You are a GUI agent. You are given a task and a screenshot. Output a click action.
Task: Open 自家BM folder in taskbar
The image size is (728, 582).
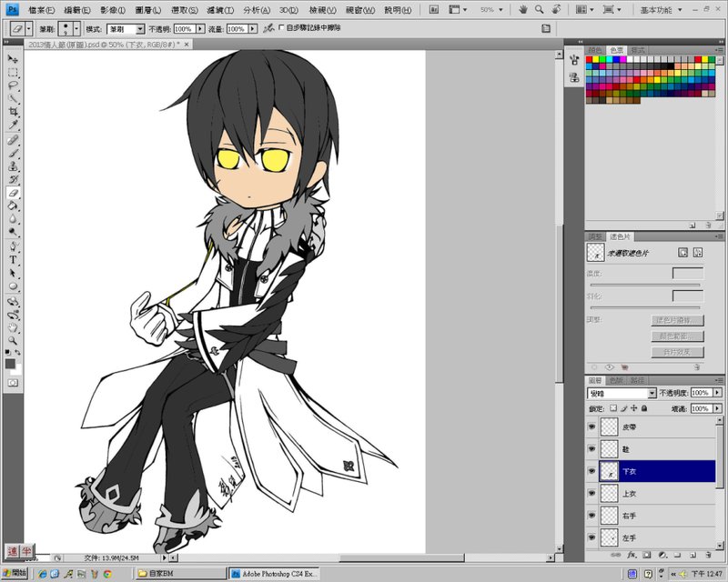coord(180,574)
